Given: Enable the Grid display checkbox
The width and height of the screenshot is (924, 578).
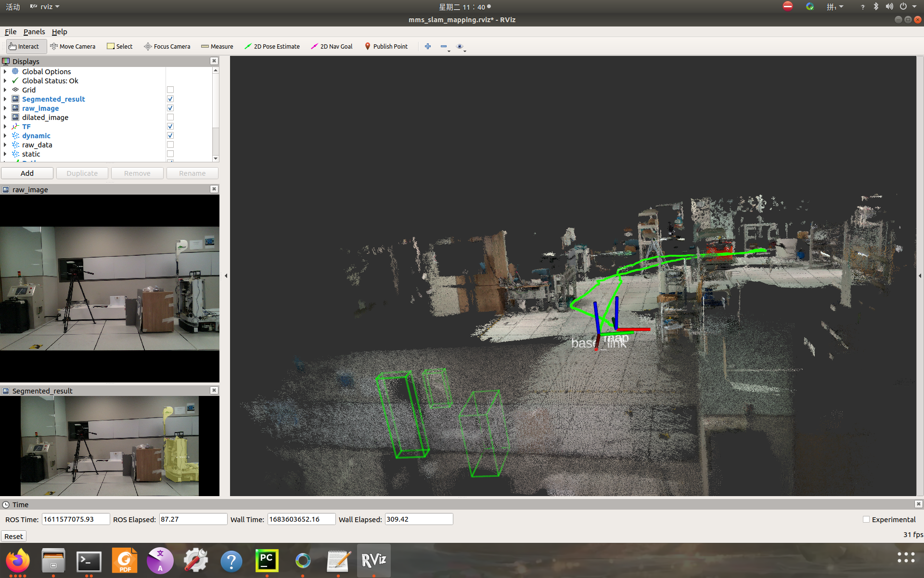Looking at the screenshot, I should point(170,90).
